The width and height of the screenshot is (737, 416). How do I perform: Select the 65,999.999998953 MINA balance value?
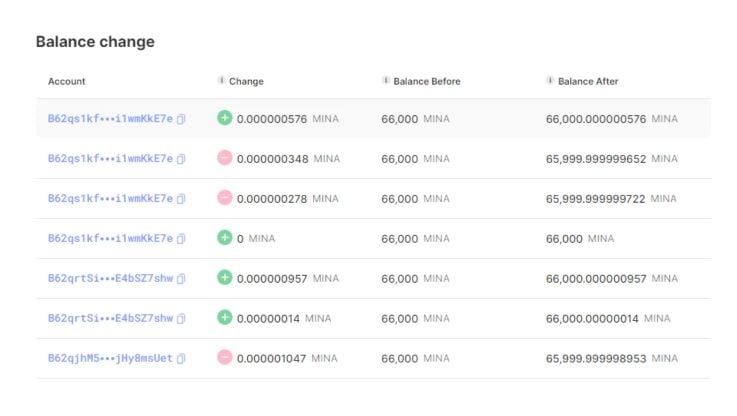[x=596, y=359]
